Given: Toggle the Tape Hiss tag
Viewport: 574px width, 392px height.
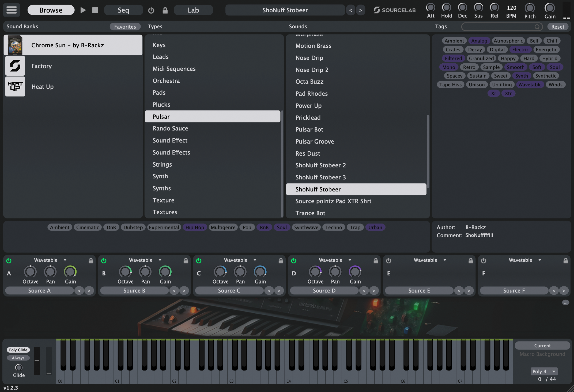Looking at the screenshot, I should [x=450, y=84].
